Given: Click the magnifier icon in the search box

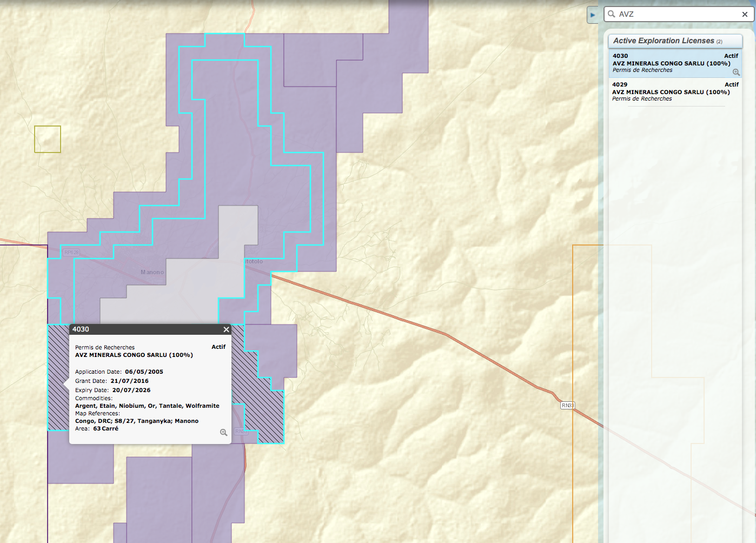Looking at the screenshot, I should pos(612,14).
